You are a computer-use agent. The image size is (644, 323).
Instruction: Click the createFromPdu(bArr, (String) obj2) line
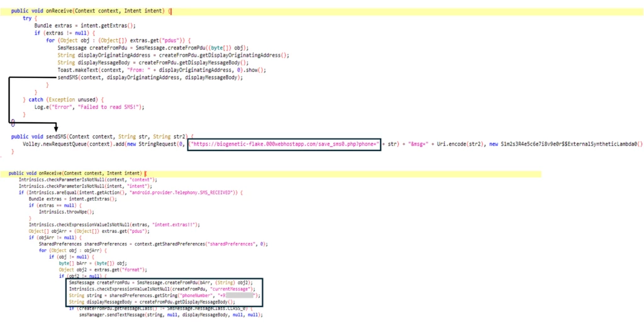(161, 283)
